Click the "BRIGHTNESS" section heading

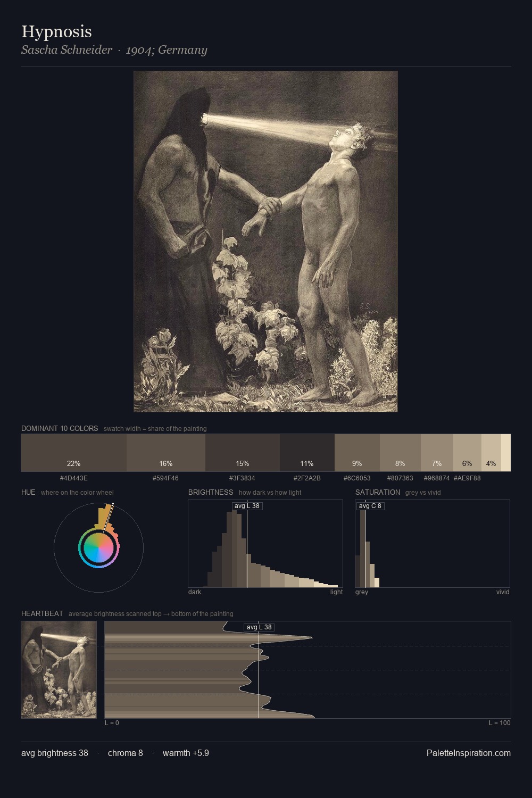coord(211,493)
